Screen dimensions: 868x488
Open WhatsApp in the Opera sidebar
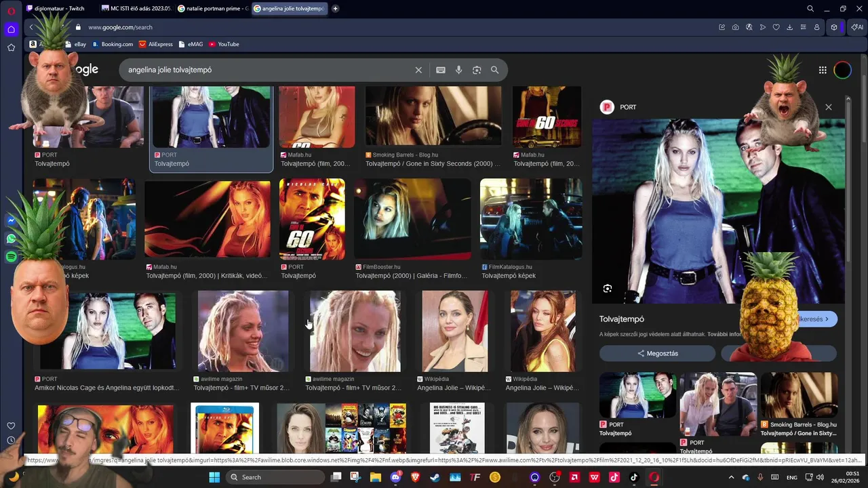click(x=12, y=239)
